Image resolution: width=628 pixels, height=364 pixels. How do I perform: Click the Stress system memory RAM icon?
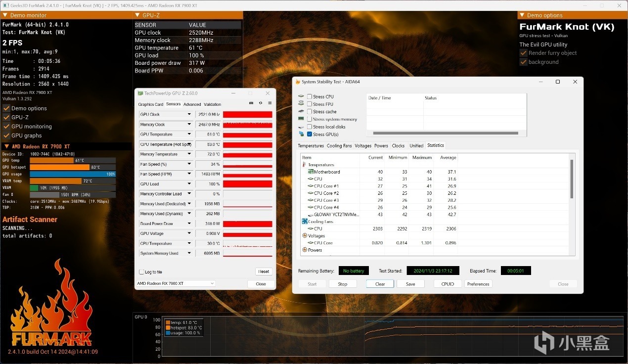coord(301,119)
